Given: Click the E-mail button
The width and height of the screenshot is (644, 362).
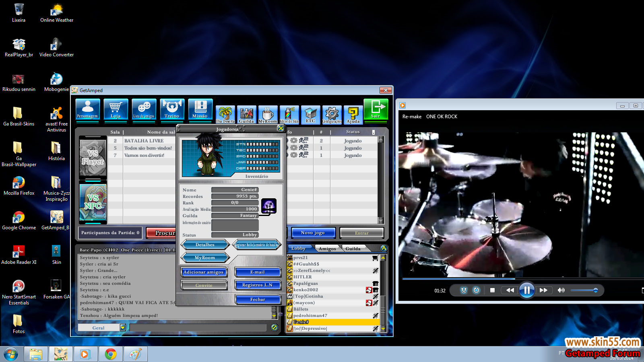Looking at the screenshot, I should pos(258,272).
